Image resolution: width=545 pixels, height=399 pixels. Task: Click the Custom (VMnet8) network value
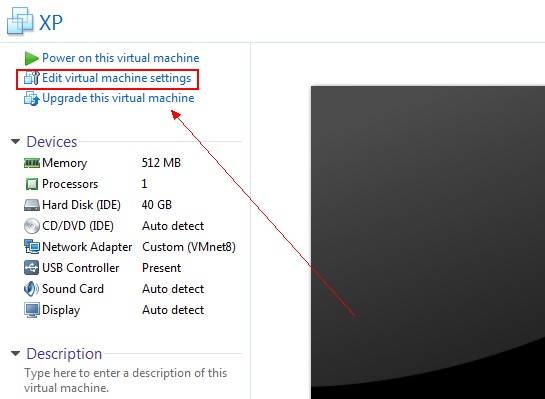189,247
